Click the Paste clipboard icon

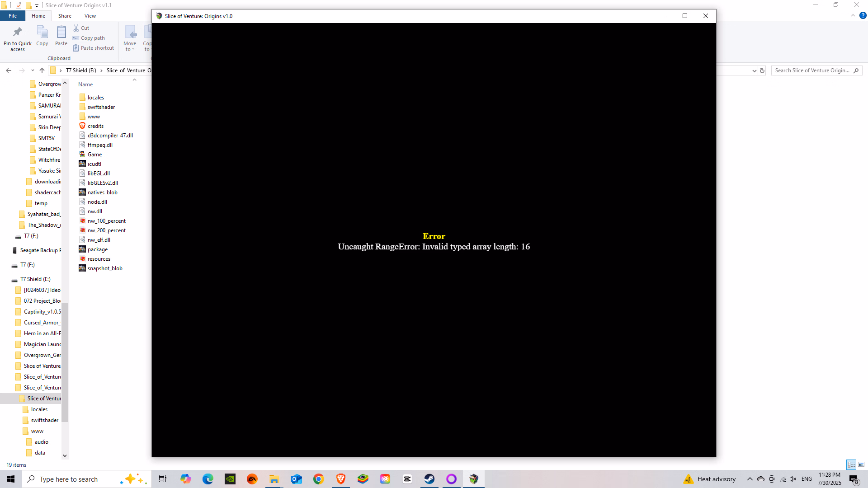coord(61,32)
